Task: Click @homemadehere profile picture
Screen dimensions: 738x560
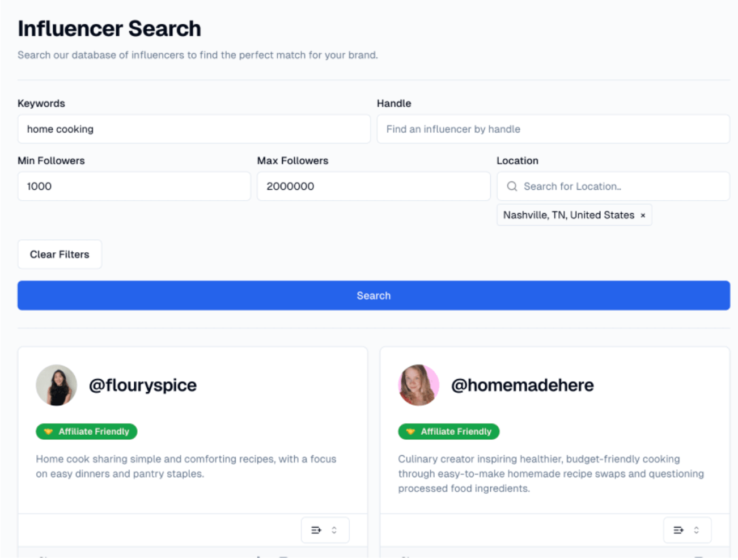Action: tap(419, 385)
